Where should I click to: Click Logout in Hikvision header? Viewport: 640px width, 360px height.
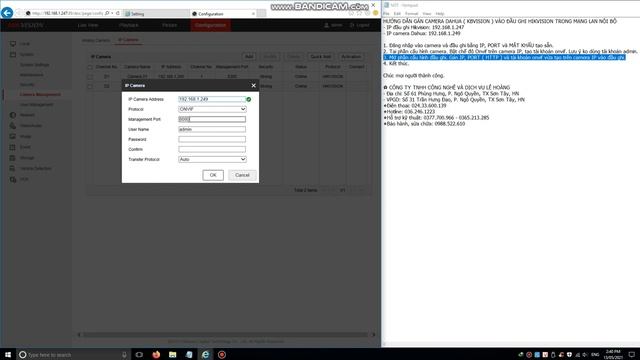(x=360, y=25)
